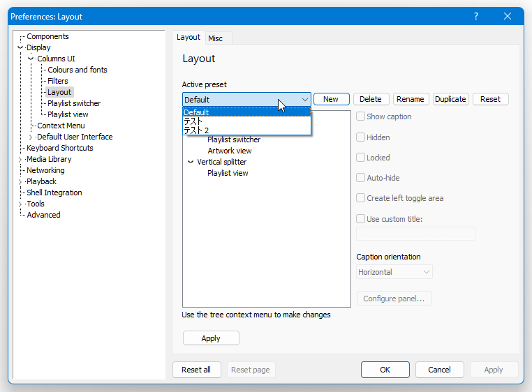Select Playlist switcher under Columns UI

pos(74,103)
